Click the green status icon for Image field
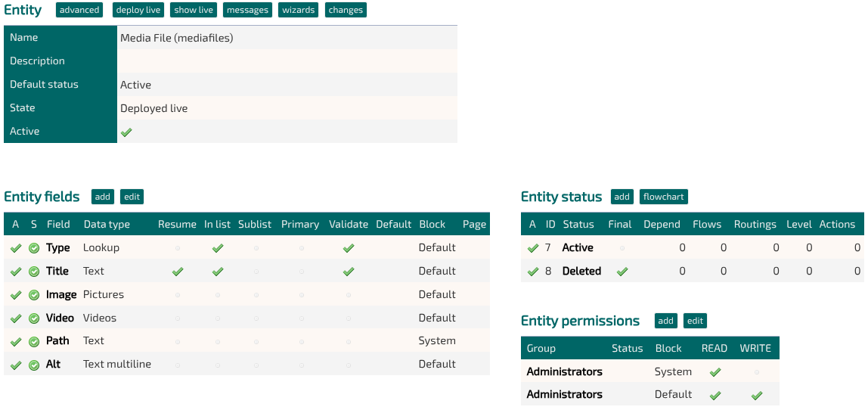 34,295
